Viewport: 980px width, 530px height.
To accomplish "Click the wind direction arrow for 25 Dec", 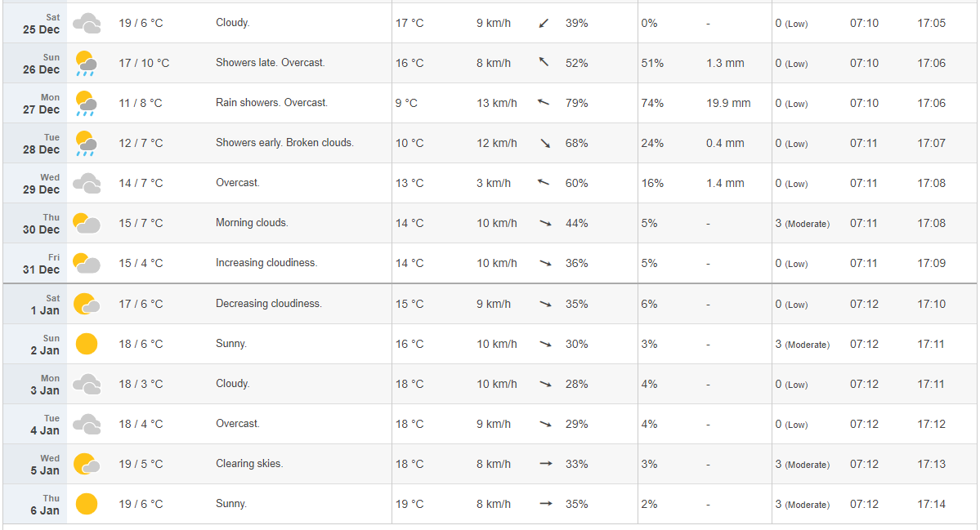I will tap(544, 23).
